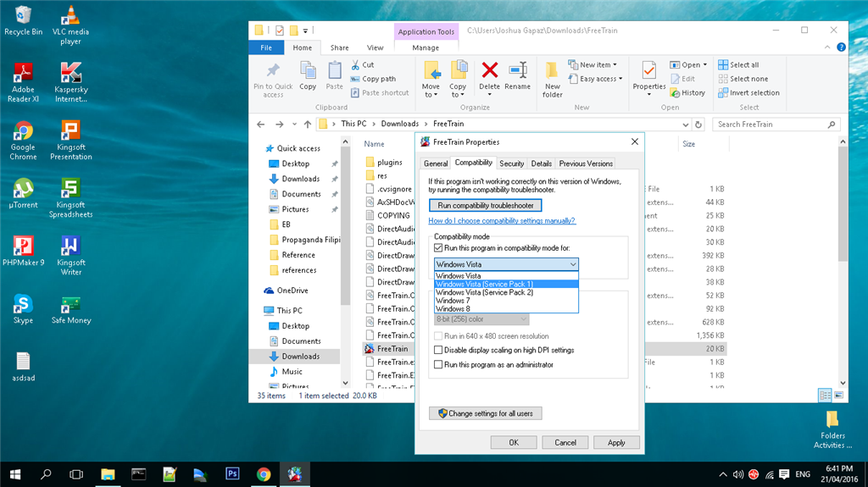The image size is (868, 487).
Task: Click Run compatibility troubleshooter button
Action: tap(486, 205)
